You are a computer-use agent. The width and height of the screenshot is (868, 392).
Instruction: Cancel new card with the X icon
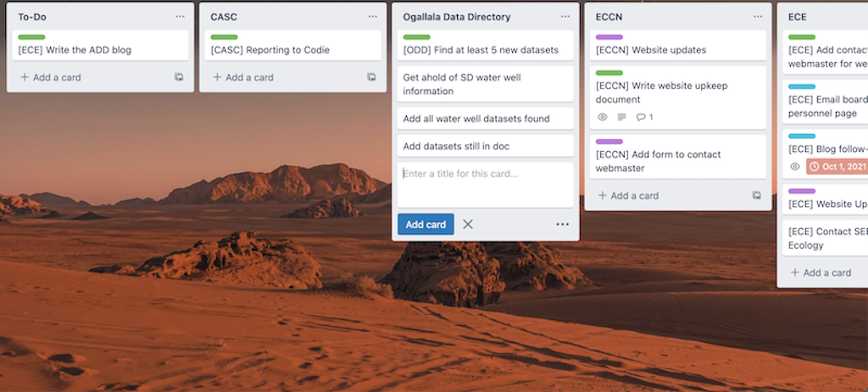[x=468, y=225]
